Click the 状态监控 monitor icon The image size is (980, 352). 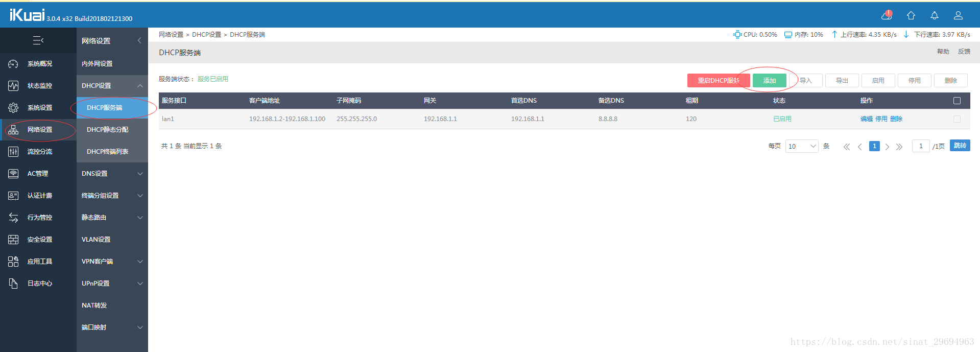click(x=13, y=86)
